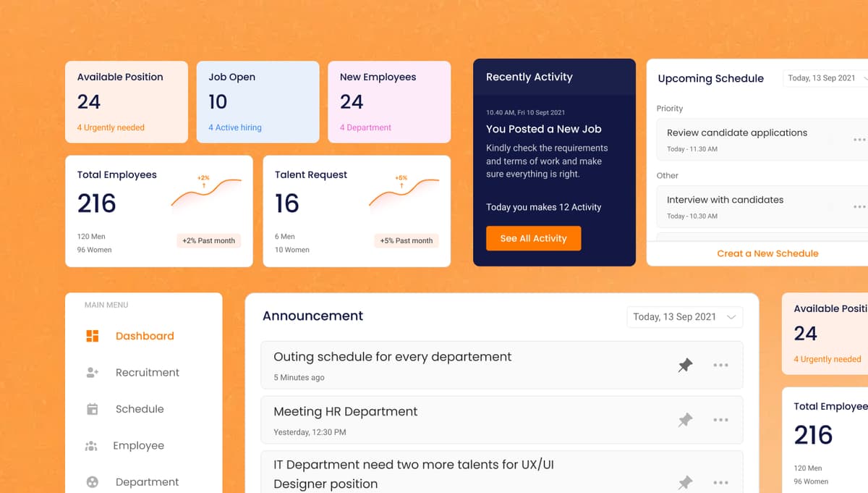Click the Schedule calendar icon
Image resolution: width=868 pixels, height=493 pixels.
[92, 409]
